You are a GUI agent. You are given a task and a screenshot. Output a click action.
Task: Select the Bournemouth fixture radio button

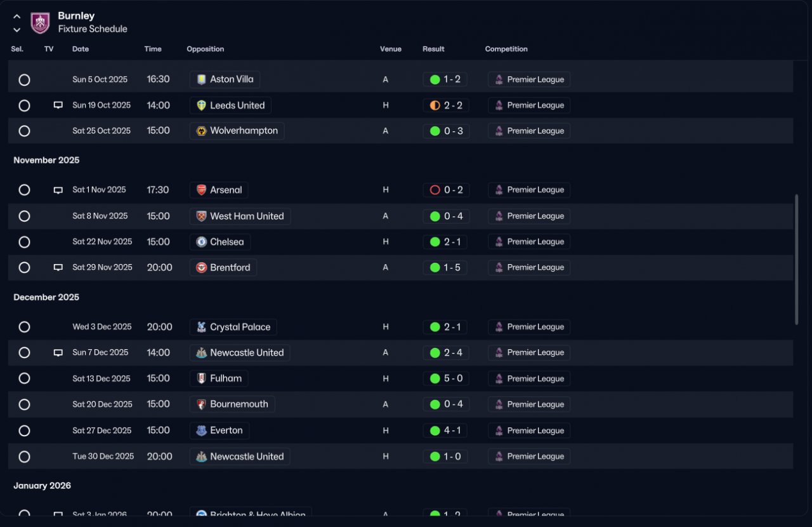tap(24, 404)
